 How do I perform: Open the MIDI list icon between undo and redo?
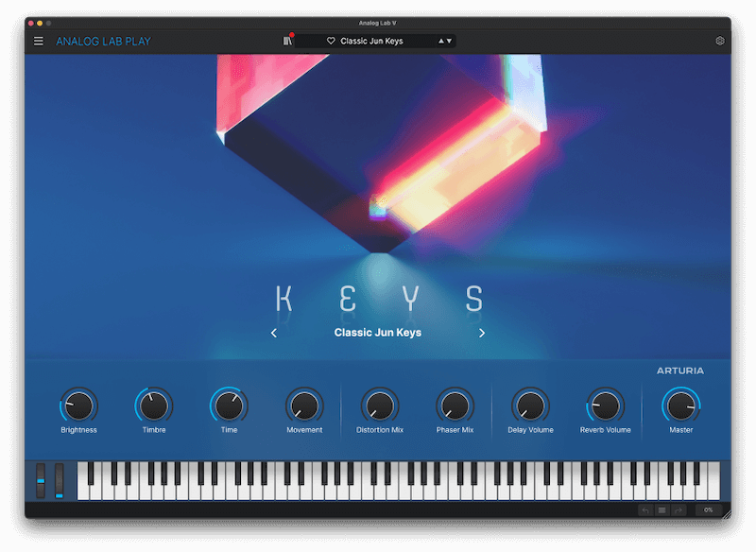(x=661, y=510)
